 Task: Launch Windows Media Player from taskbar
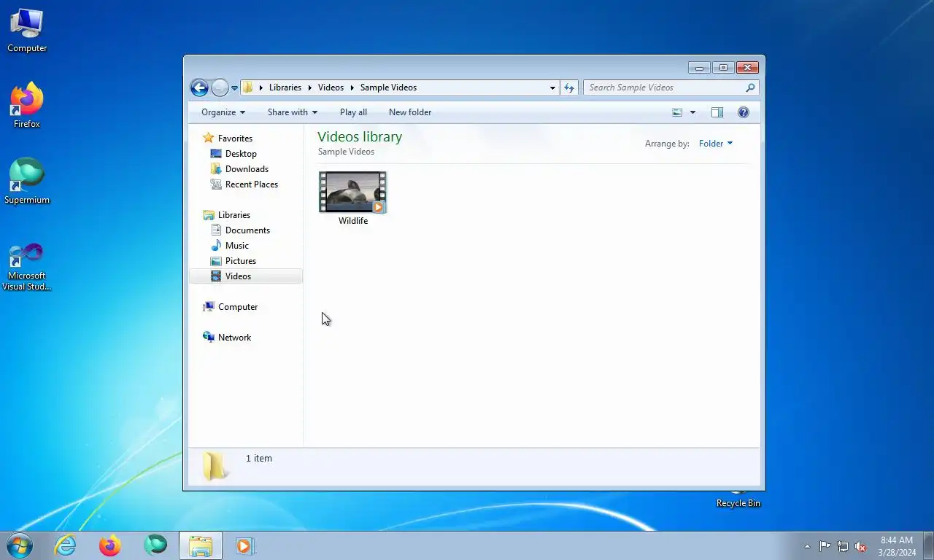click(x=244, y=546)
